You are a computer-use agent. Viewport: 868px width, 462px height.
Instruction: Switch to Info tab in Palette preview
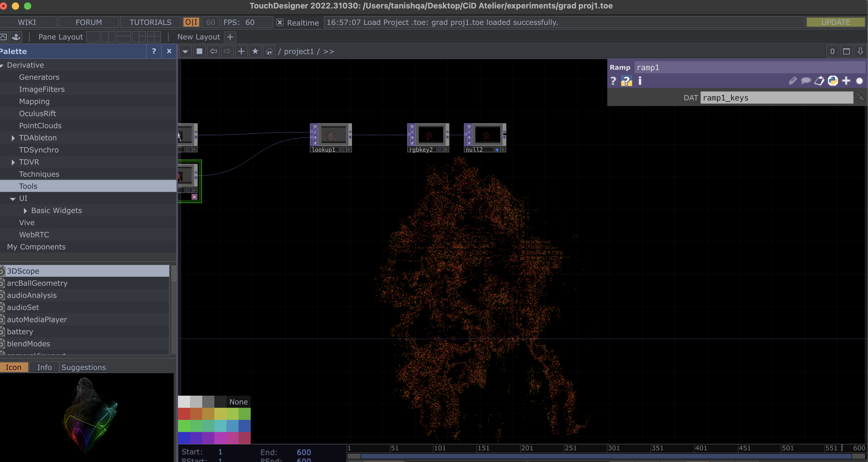(x=44, y=367)
